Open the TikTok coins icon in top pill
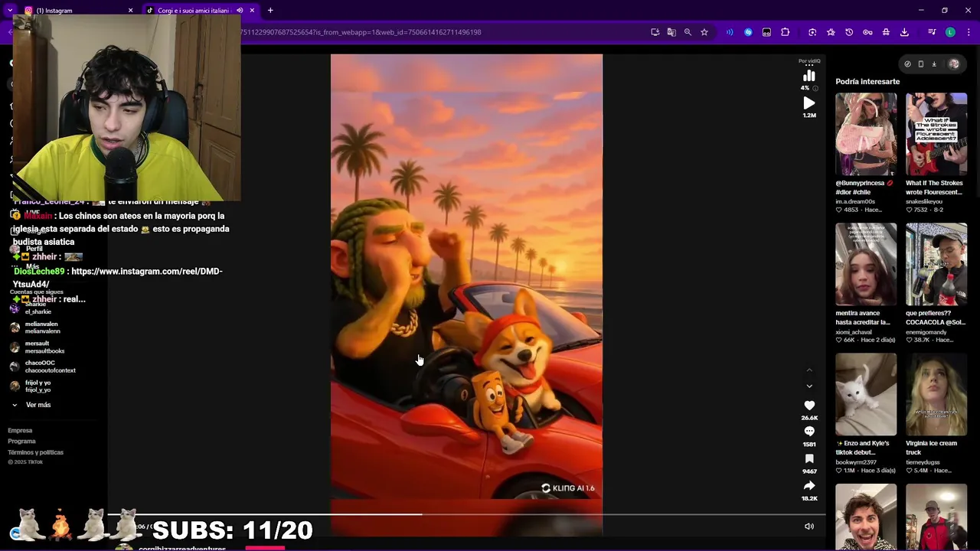The width and height of the screenshot is (980, 551). (x=907, y=64)
